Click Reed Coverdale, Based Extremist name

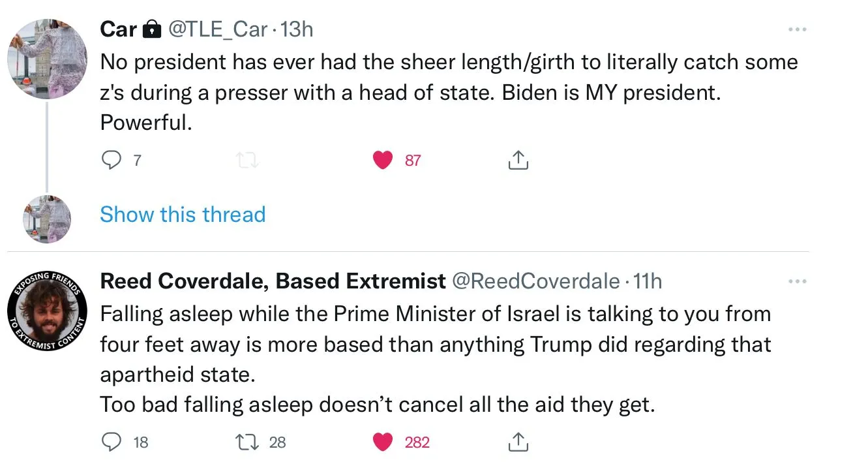click(273, 281)
